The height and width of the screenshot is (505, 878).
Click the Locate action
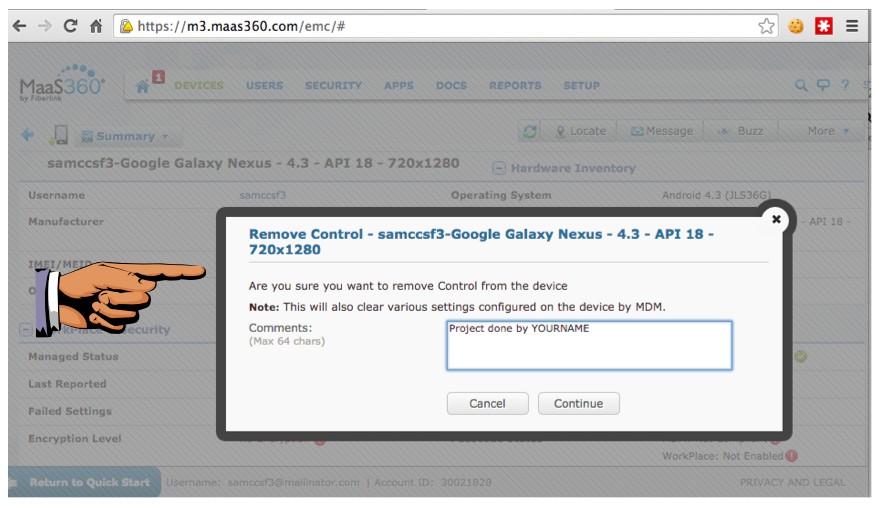pyautogui.click(x=581, y=131)
